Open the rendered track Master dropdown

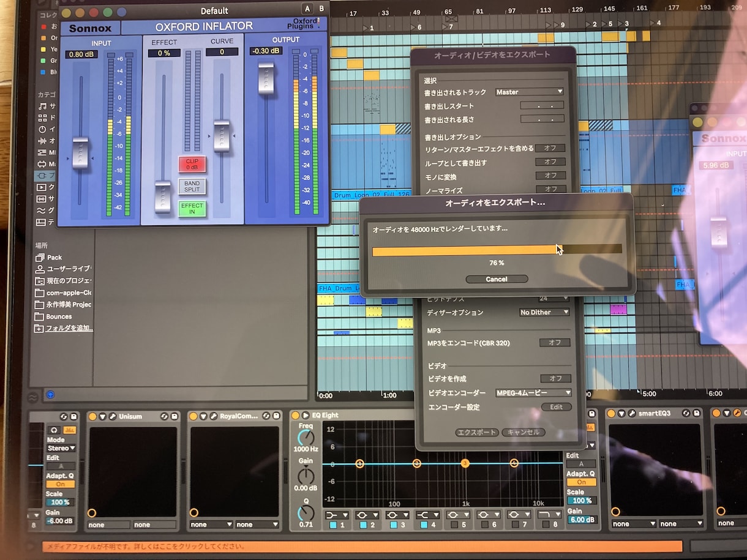click(x=529, y=92)
